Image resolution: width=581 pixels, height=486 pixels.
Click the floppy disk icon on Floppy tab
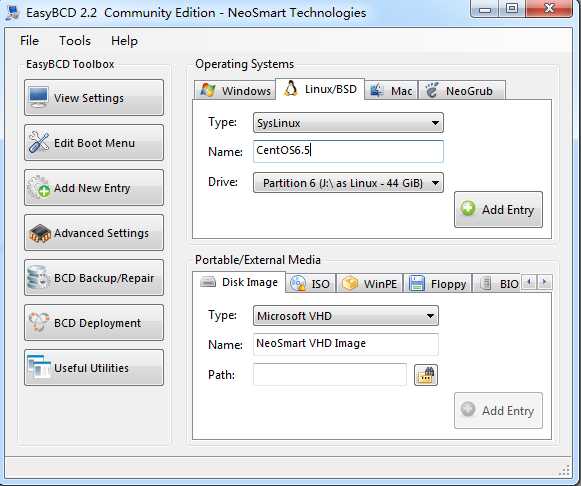[x=417, y=283]
